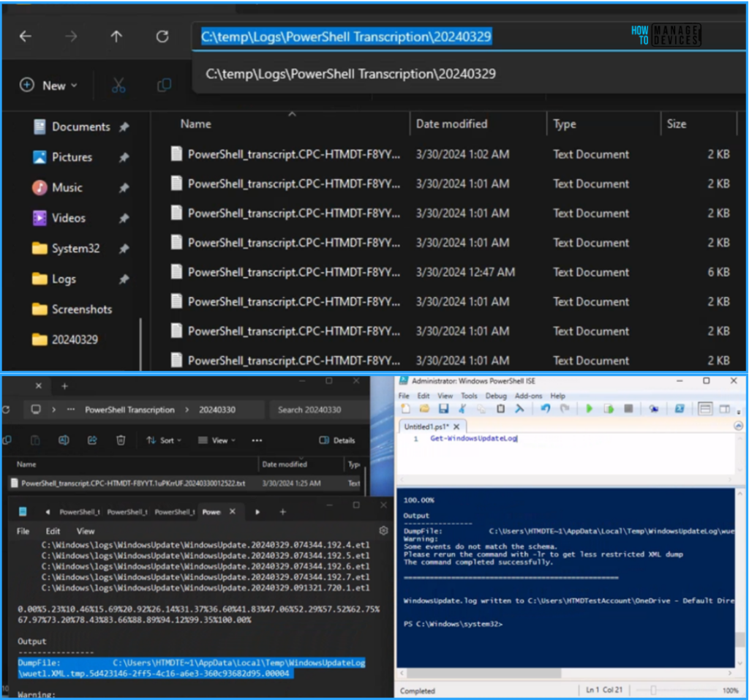The image size is (749, 700).
Task: Open Notepad Edit menu
Action: pyautogui.click(x=53, y=531)
